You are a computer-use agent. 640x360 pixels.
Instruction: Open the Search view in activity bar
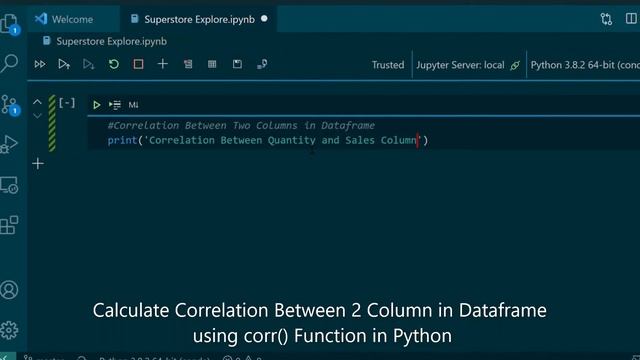coord(9,63)
